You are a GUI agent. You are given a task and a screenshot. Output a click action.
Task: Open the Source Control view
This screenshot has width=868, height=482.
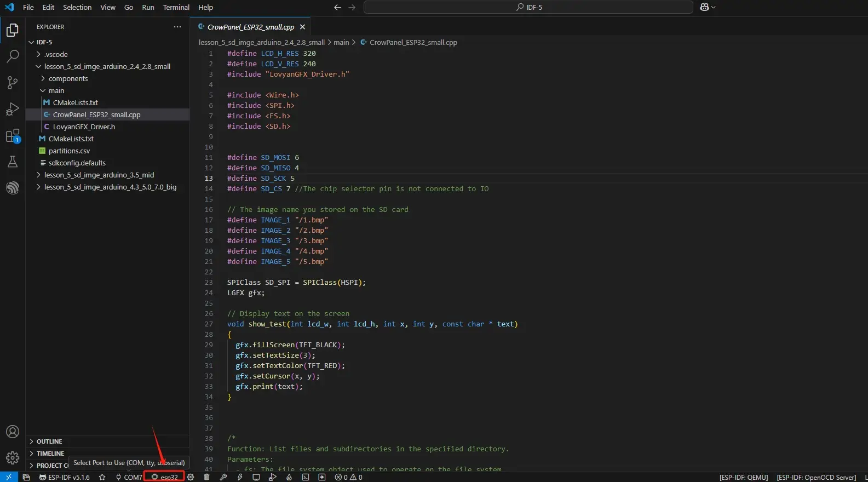pos(12,83)
